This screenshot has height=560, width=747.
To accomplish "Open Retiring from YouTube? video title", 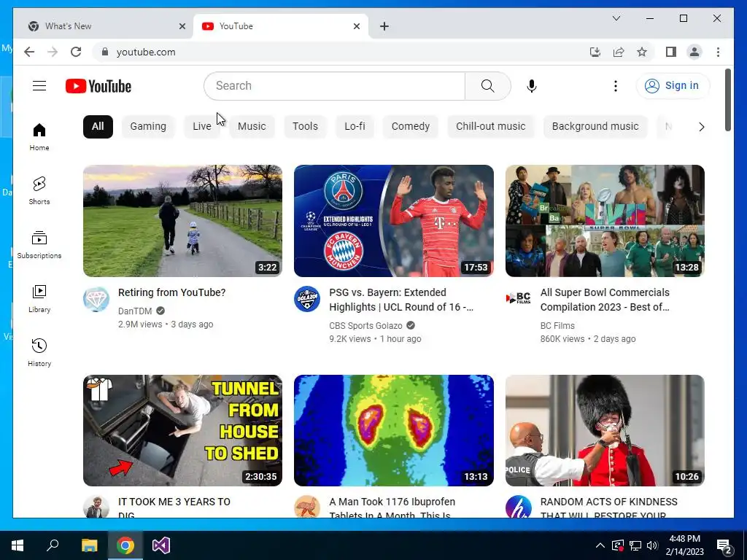I will tap(172, 292).
